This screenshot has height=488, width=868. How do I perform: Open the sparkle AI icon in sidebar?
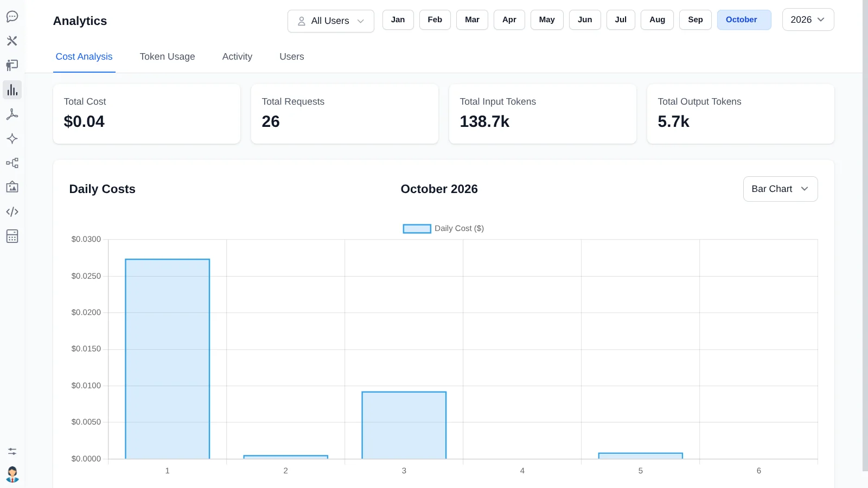click(12, 138)
